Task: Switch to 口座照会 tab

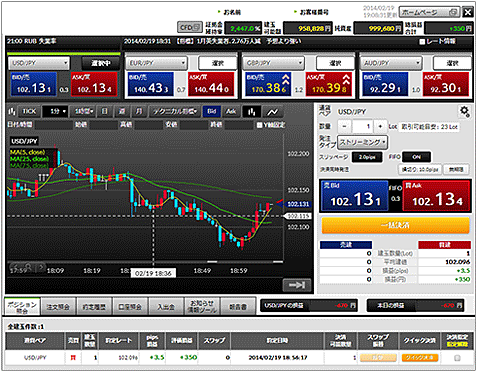Action: coord(130,307)
